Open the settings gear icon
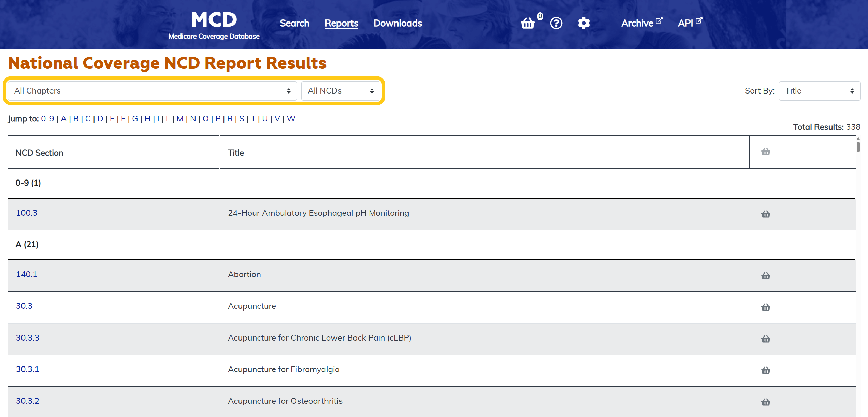 coord(584,23)
